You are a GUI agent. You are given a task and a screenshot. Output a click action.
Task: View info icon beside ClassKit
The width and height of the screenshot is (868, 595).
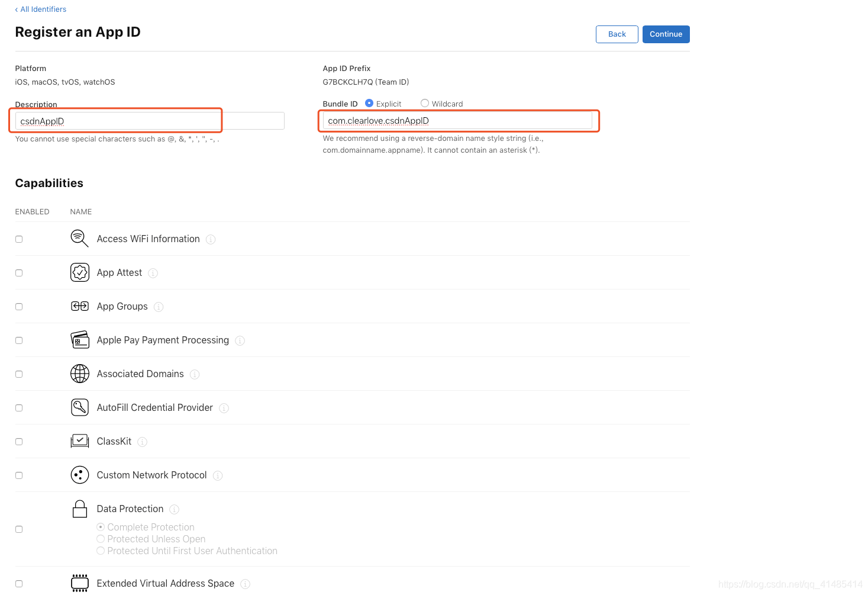point(142,442)
